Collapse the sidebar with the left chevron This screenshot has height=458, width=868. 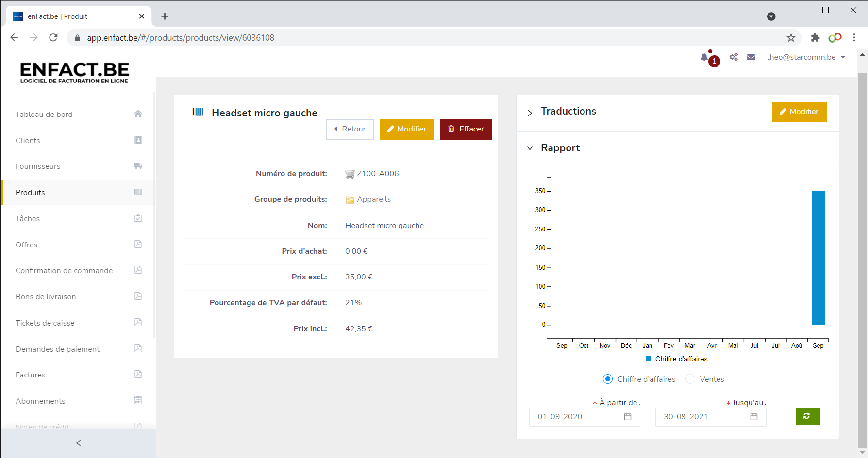[79, 443]
